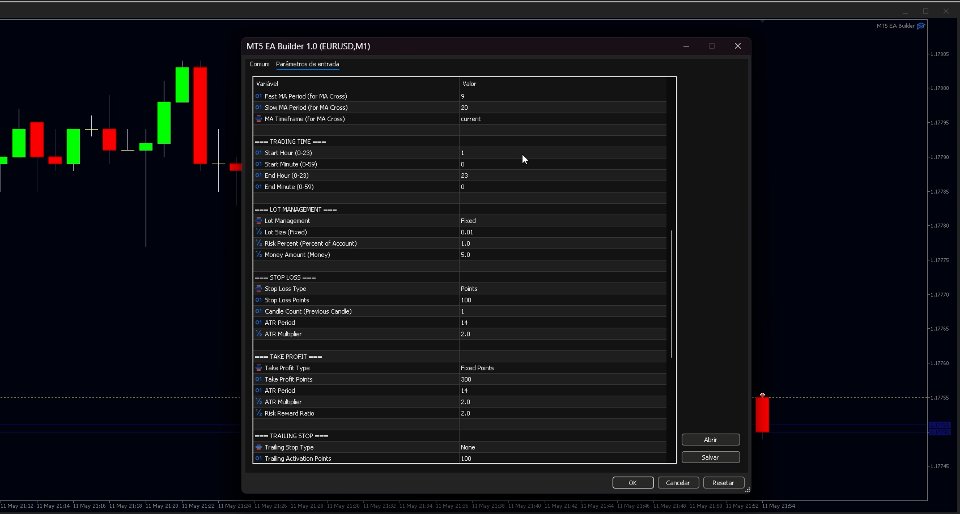Click the Cancelar button

678,483
